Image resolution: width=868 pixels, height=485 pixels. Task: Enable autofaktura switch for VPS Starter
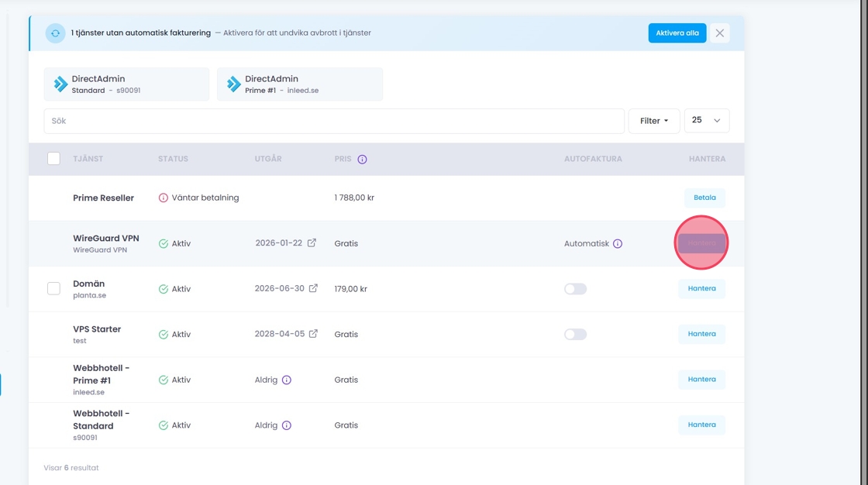tap(575, 335)
